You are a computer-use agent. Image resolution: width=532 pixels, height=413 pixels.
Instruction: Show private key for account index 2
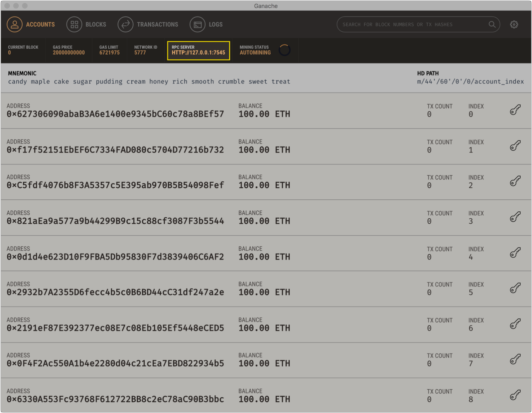point(515,181)
